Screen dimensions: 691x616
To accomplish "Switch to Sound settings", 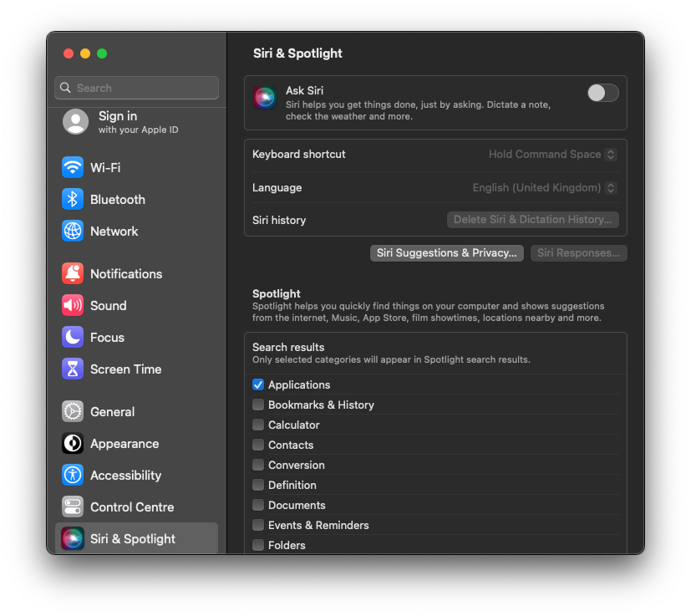I will click(137, 306).
